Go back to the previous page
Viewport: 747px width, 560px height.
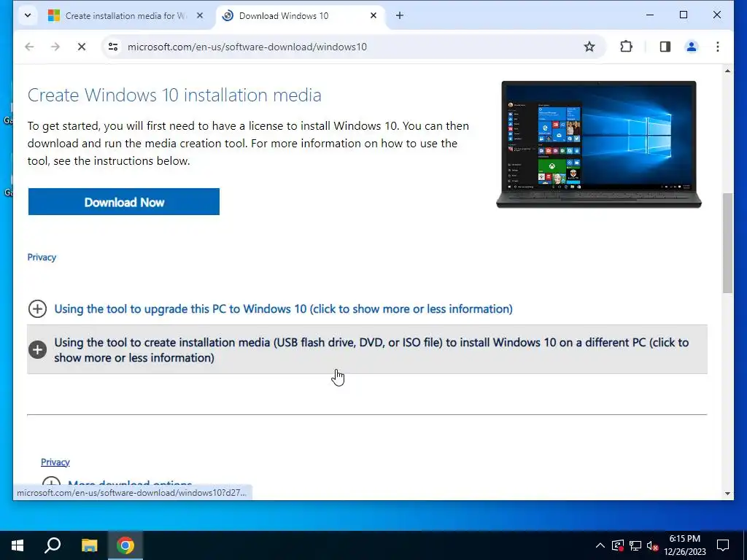pyautogui.click(x=29, y=47)
